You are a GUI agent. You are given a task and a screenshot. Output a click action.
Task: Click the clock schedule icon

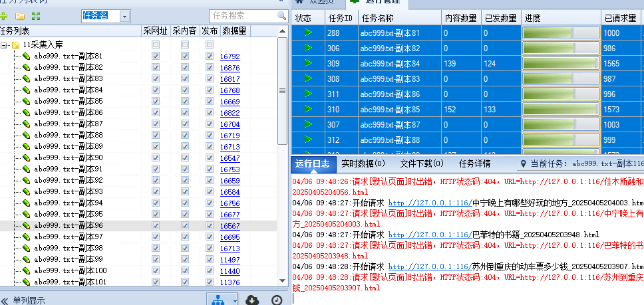pos(277,300)
